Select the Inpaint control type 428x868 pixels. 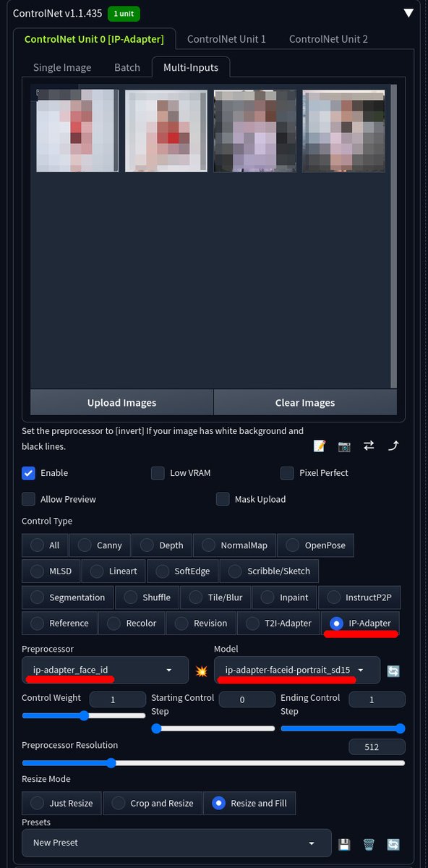pyautogui.click(x=285, y=597)
